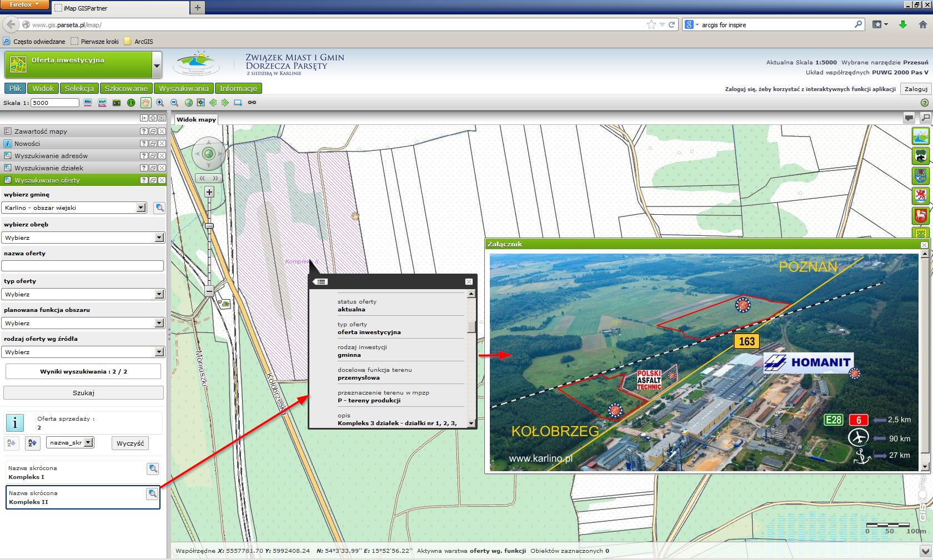Viewport: 933px width, 560px height.
Task: Open help for Zawartość mapy panel
Action: point(144,132)
